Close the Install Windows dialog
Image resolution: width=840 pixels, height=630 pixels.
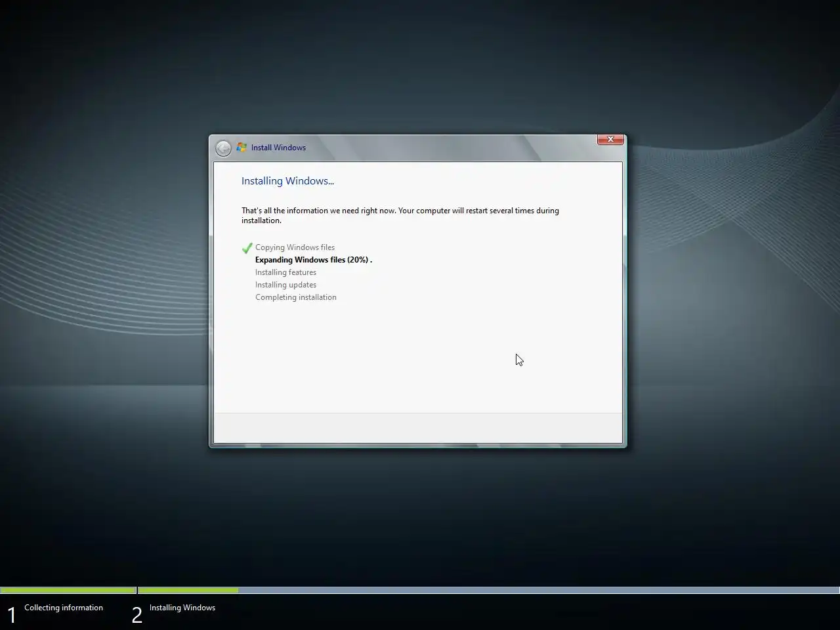(610, 139)
